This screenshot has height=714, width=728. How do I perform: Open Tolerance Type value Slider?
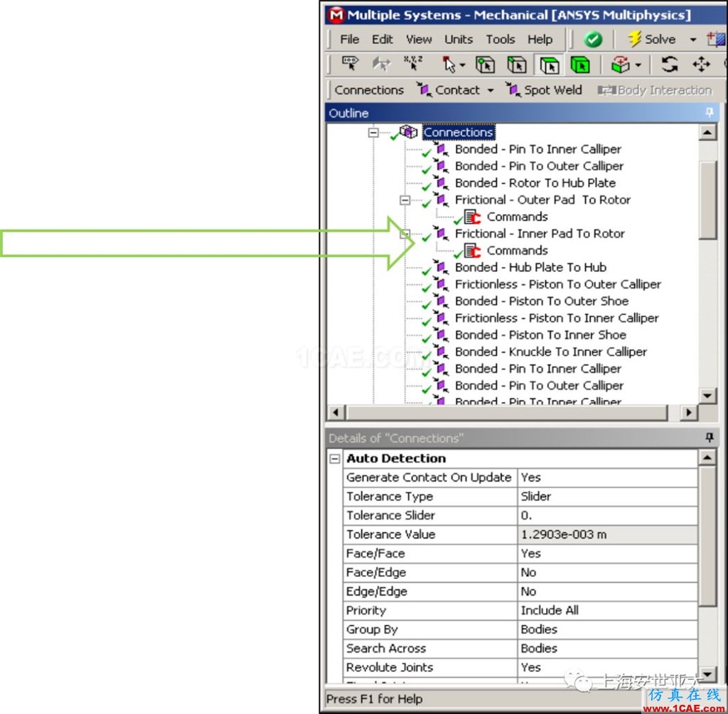coord(607,497)
